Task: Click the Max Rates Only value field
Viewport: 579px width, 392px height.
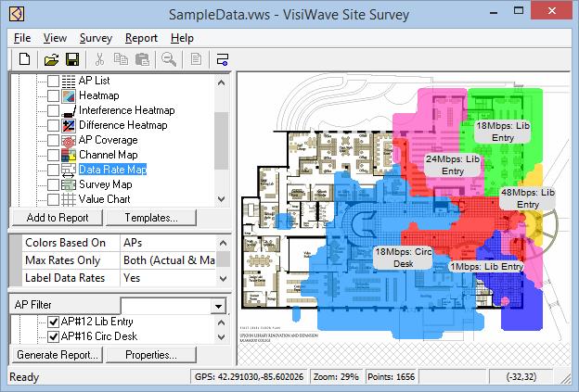Action: click(168, 260)
